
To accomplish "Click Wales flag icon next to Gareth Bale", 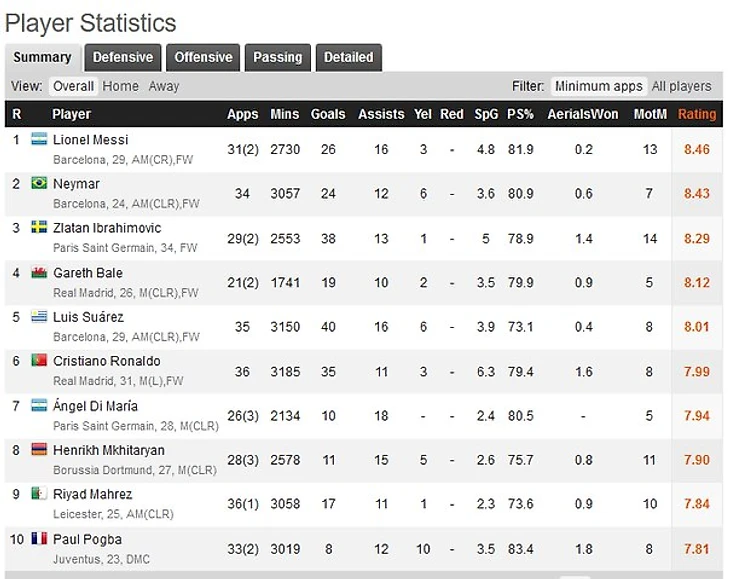I will click(40, 272).
